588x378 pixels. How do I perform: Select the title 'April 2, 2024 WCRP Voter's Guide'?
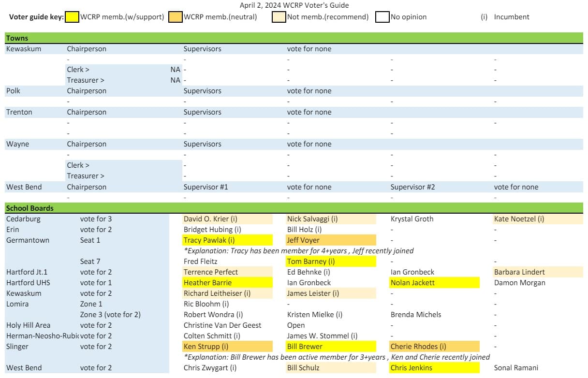[294, 5]
